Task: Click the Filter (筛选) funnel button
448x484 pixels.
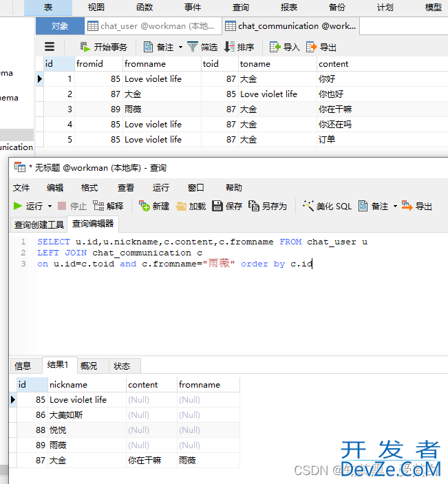Action: [x=202, y=48]
